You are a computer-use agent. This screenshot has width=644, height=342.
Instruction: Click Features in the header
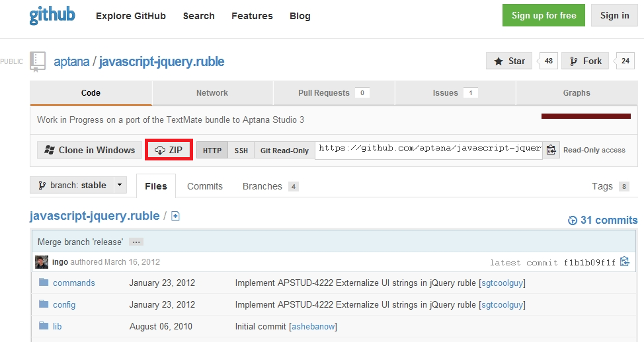(252, 16)
